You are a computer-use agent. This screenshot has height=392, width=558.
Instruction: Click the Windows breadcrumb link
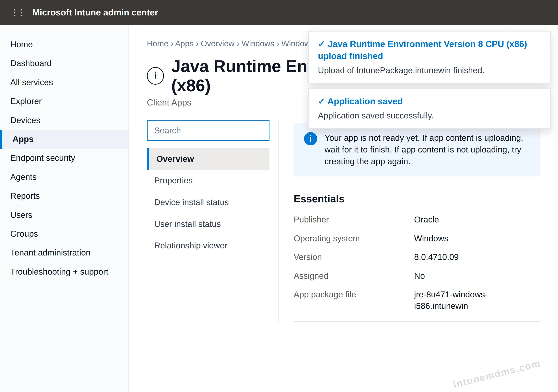[x=258, y=44]
